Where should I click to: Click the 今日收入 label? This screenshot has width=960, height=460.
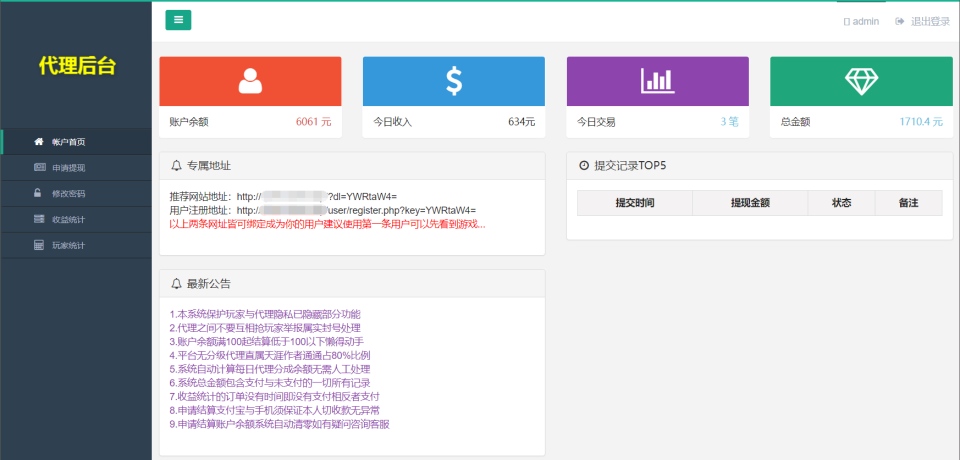tap(392, 122)
